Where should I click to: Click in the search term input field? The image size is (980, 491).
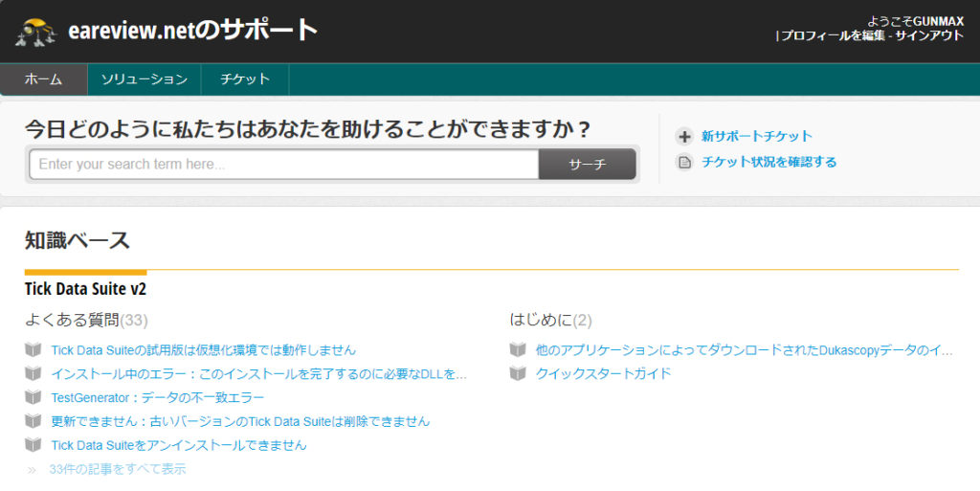[284, 165]
